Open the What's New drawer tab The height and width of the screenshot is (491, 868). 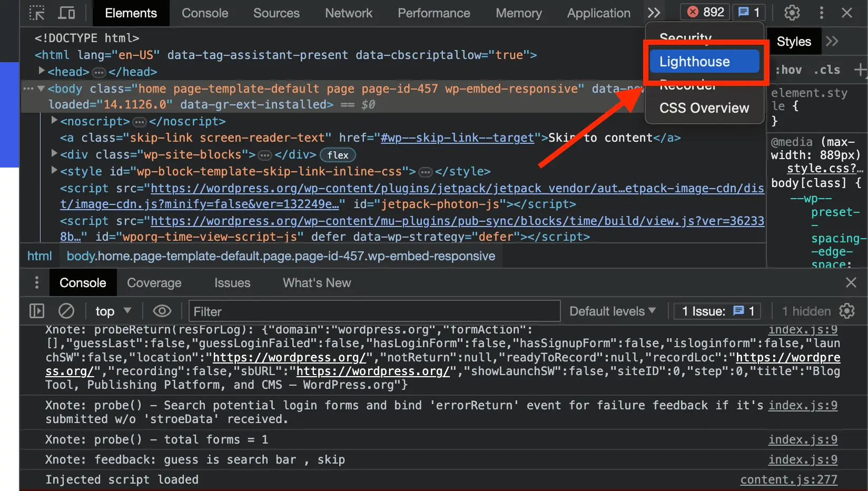click(x=317, y=283)
